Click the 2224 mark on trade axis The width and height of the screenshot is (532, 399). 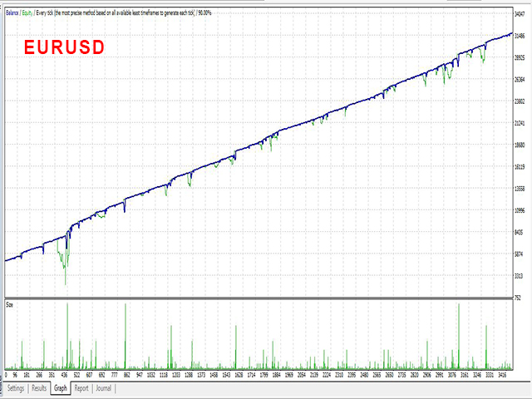[327, 375]
